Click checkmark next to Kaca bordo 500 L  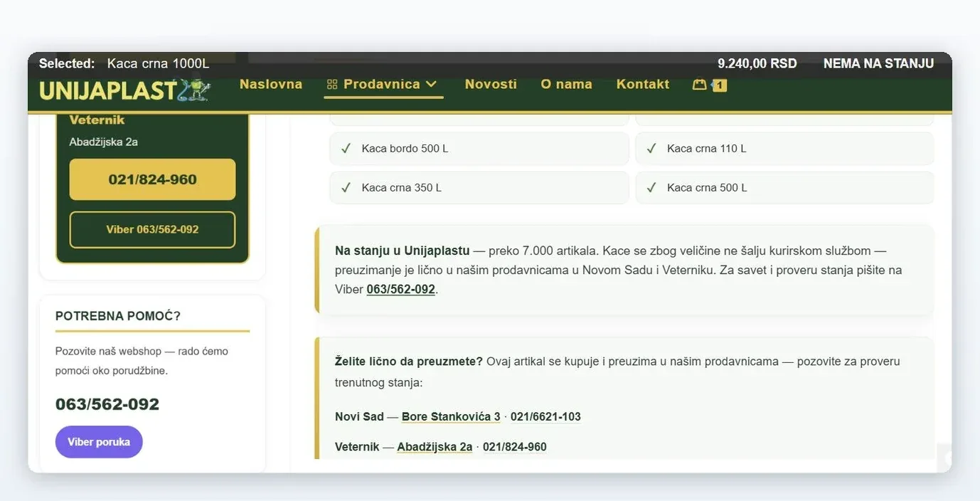pyautogui.click(x=346, y=148)
